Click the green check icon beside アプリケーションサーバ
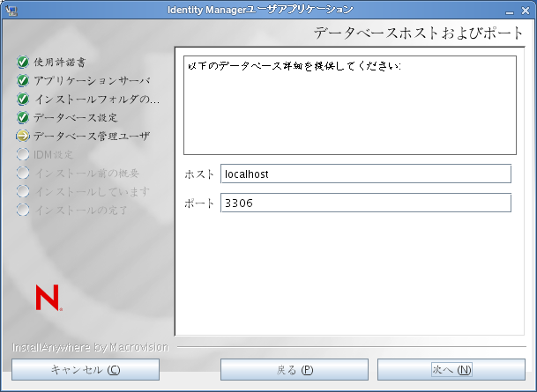The height and width of the screenshot is (392, 537). coord(23,80)
